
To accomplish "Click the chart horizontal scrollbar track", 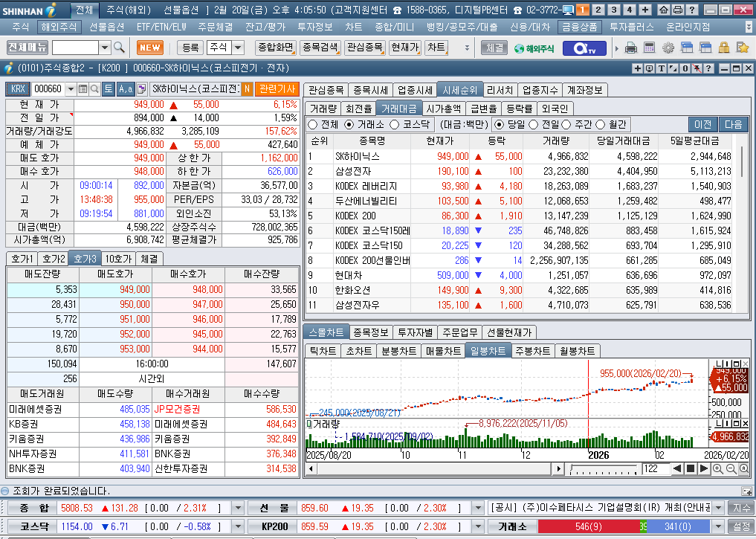I will click(x=433, y=468).
